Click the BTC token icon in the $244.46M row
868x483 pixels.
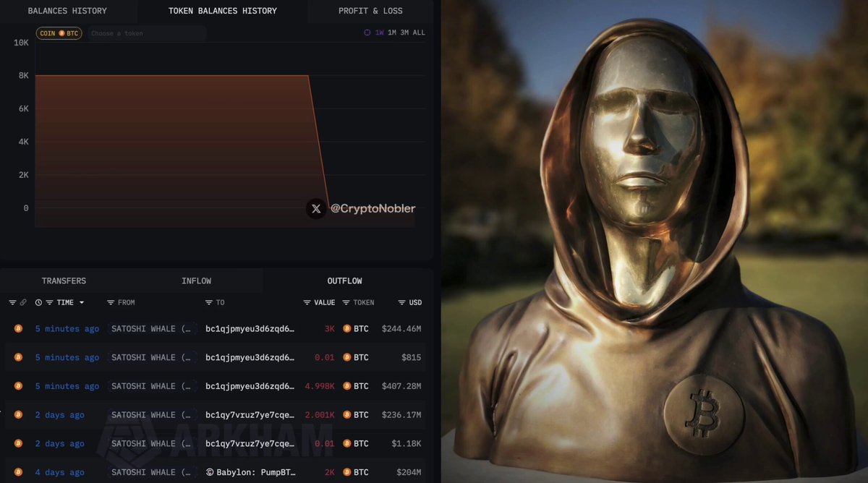click(x=346, y=328)
